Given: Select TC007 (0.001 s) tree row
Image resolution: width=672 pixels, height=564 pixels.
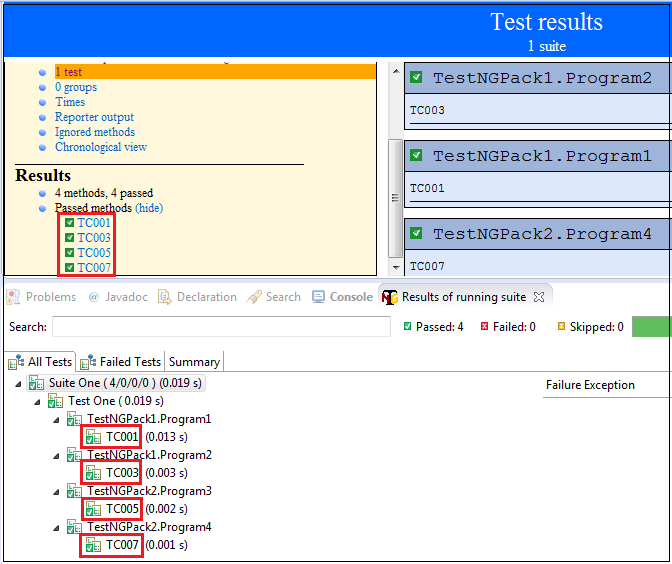Looking at the screenshot, I should tap(136, 545).
